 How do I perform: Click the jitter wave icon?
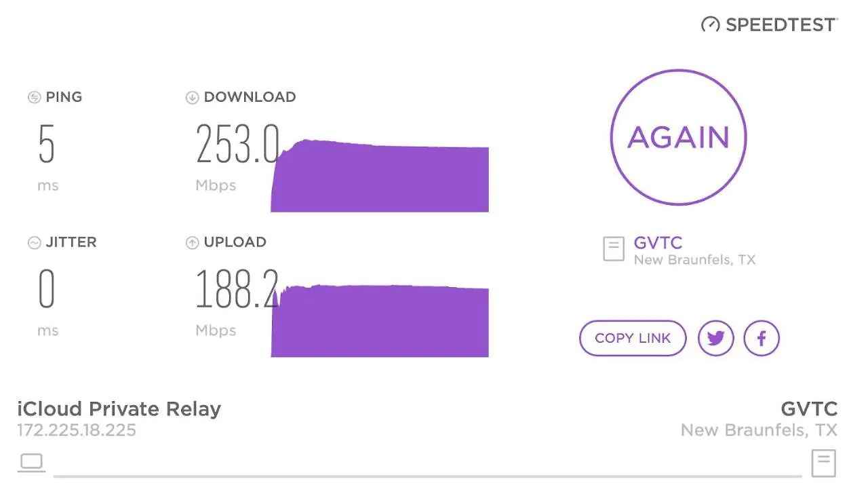34,243
